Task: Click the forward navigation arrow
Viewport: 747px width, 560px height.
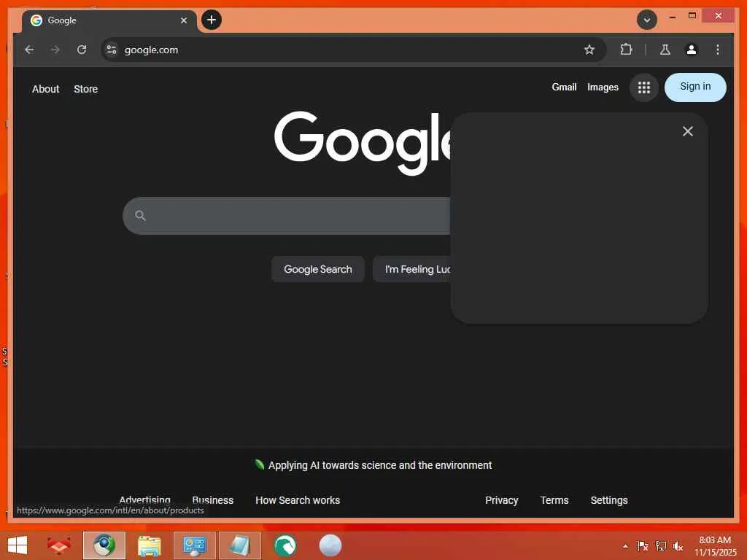Action: click(x=55, y=50)
